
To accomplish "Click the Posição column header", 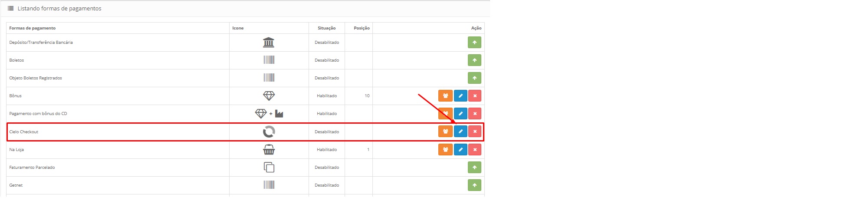I will tap(362, 28).
